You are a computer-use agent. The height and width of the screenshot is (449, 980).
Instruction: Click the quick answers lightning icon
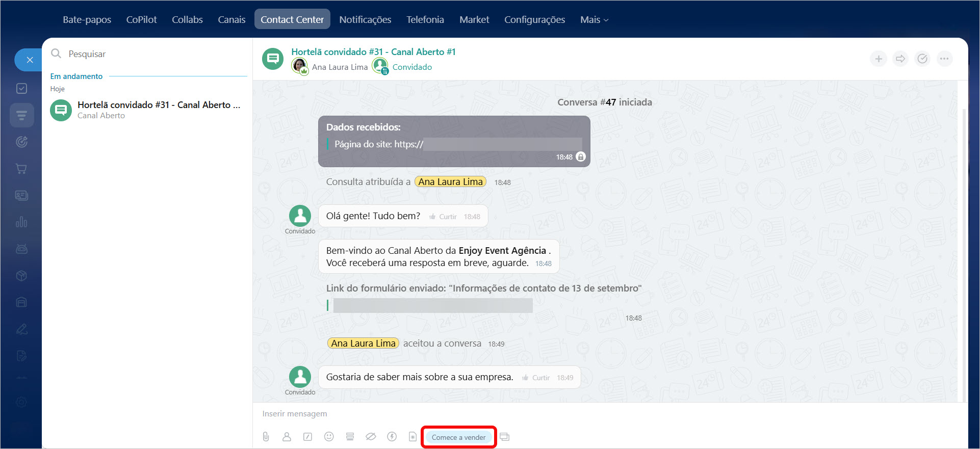[392, 437]
